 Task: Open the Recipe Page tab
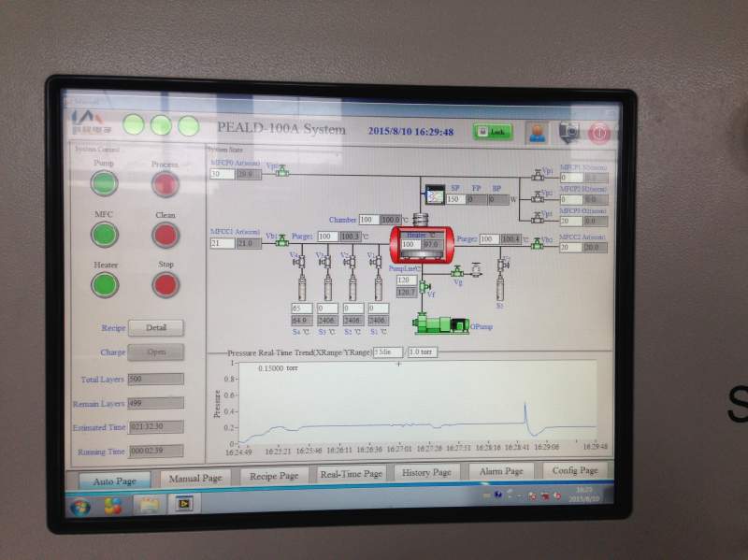pos(274,476)
